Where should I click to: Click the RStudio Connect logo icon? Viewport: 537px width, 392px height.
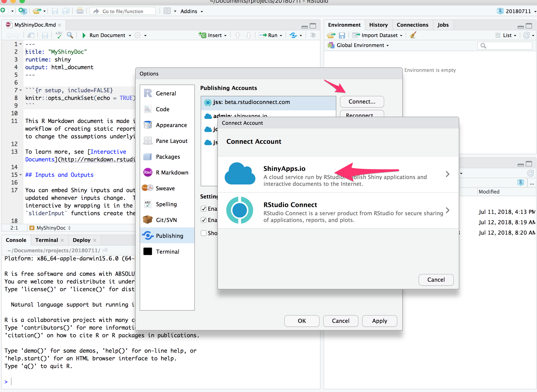240,210
